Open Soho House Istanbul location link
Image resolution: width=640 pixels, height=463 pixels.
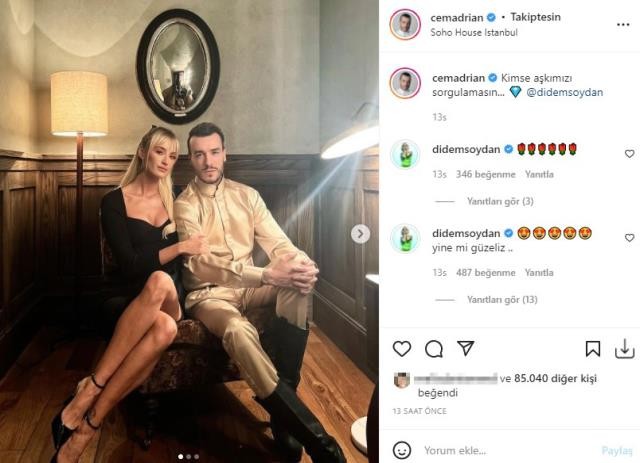pyautogui.click(x=474, y=33)
